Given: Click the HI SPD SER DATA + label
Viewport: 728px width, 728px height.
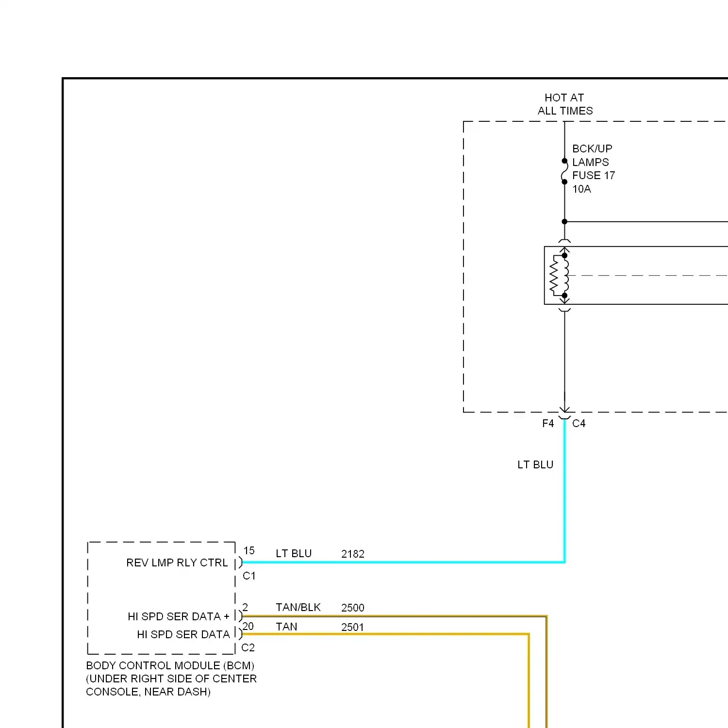Looking at the screenshot, I should pos(179,617).
